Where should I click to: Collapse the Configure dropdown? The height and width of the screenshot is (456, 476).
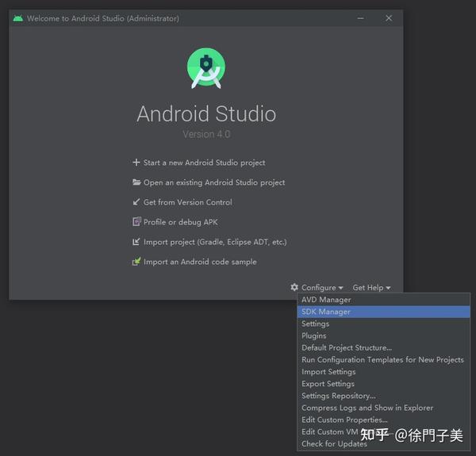[x=322, y=287]
